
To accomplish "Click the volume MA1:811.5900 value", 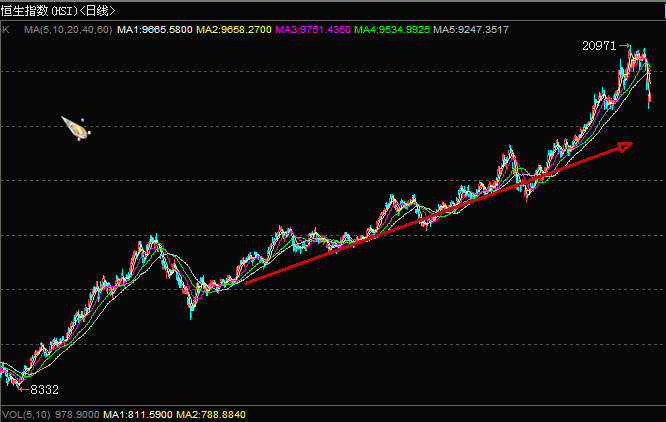I will click(x=138, y=414).
